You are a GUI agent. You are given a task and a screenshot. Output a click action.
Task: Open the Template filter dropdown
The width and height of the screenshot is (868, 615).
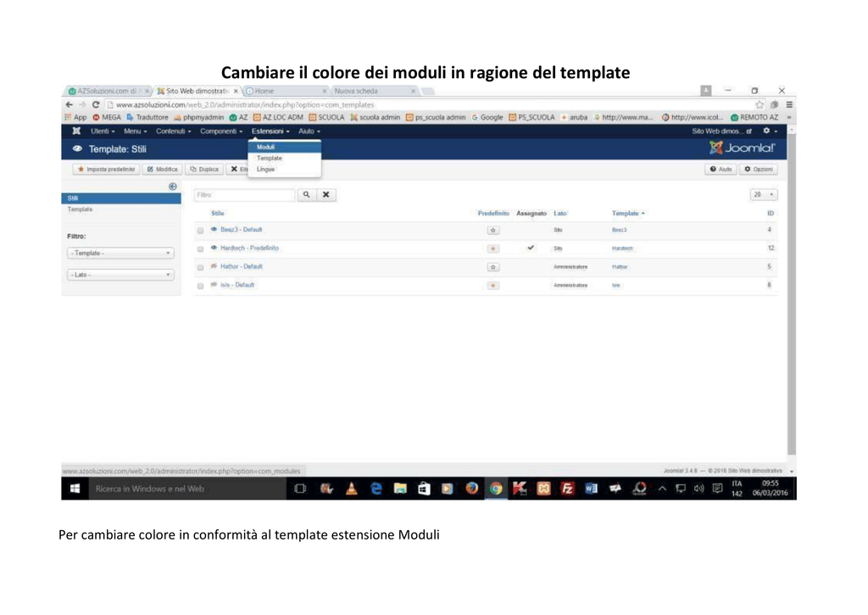click(120, 253)
